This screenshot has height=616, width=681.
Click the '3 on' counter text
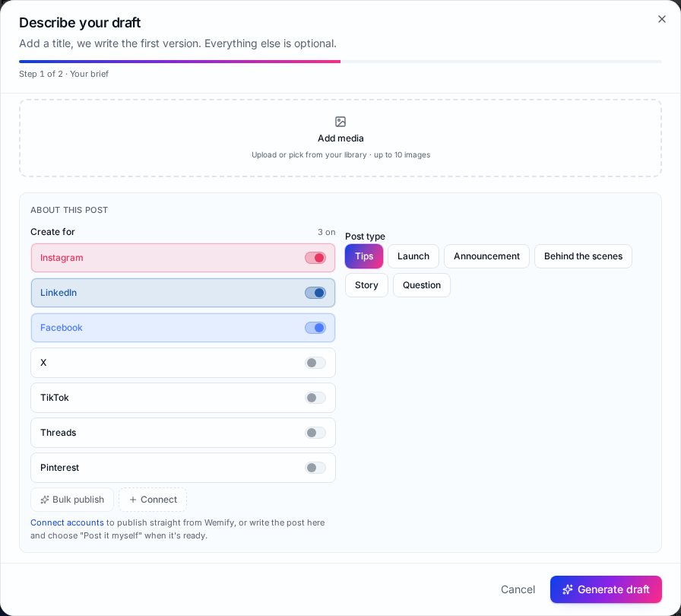(326, 233)
